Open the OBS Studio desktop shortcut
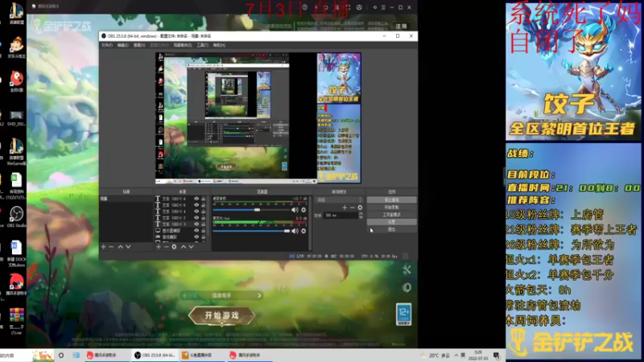Image resolution: width=644 pixels, height=362 pixels. [x=16, y=216]
